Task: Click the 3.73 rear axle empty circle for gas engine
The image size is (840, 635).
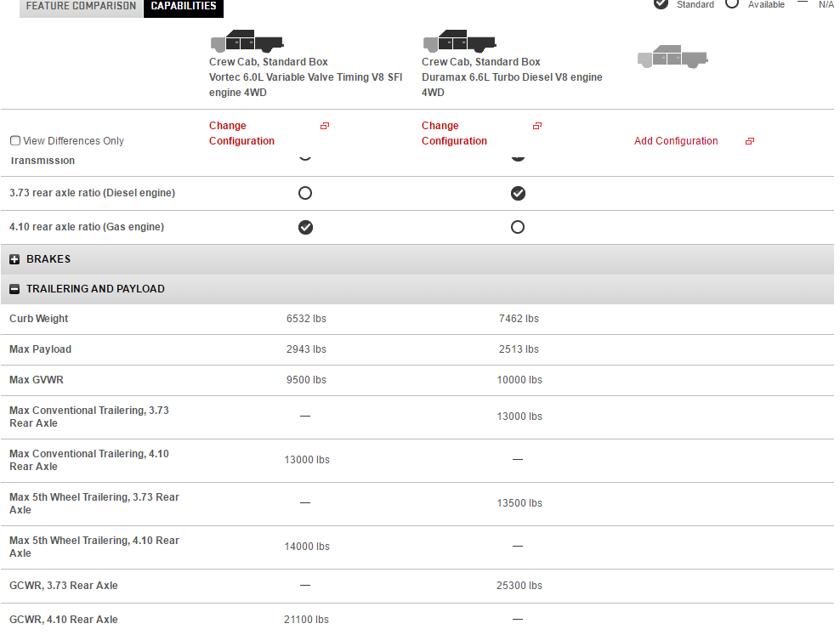Action: coord(305,193)
